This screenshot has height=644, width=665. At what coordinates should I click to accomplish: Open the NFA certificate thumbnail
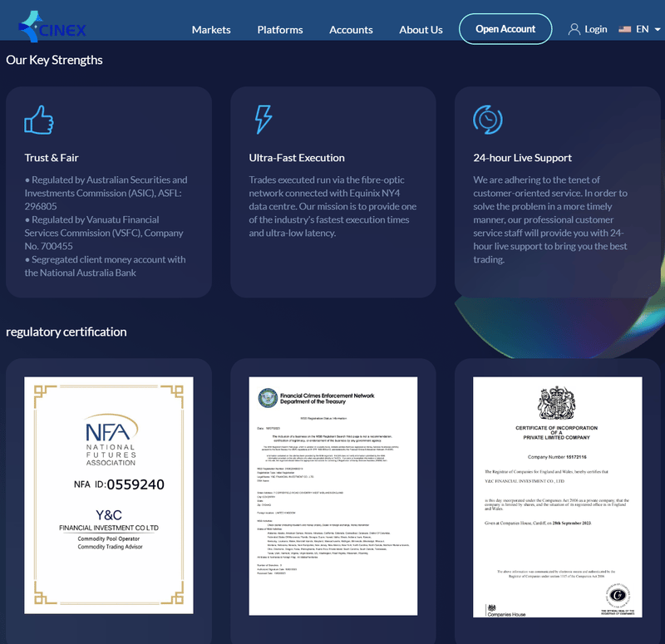click(x=109, y=495)
